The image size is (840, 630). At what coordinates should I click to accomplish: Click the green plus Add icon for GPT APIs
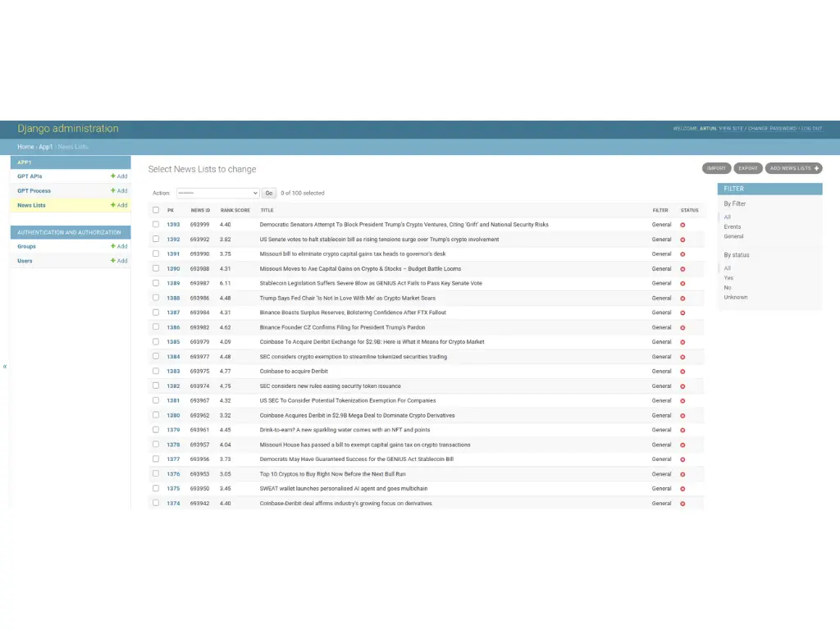pyautogui.click(x=113, y=176)
